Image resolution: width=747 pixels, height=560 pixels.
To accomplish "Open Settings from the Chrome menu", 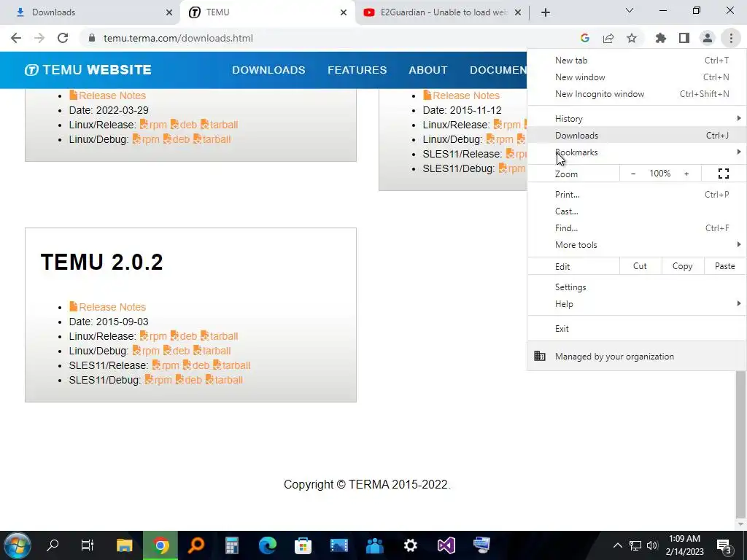I will (637, 287).
